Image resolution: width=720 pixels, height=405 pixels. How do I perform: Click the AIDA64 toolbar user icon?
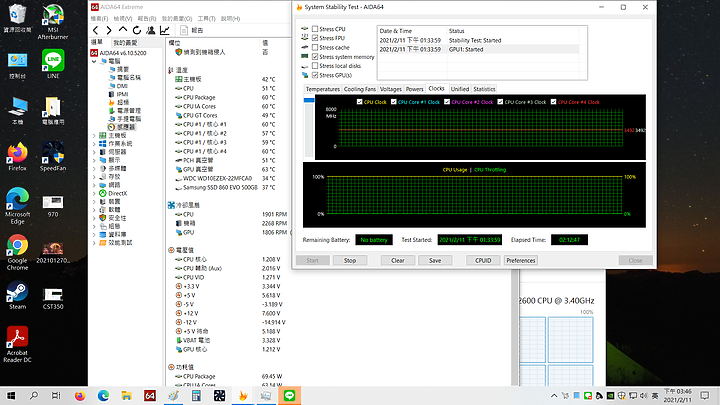[x=151, y=30]
